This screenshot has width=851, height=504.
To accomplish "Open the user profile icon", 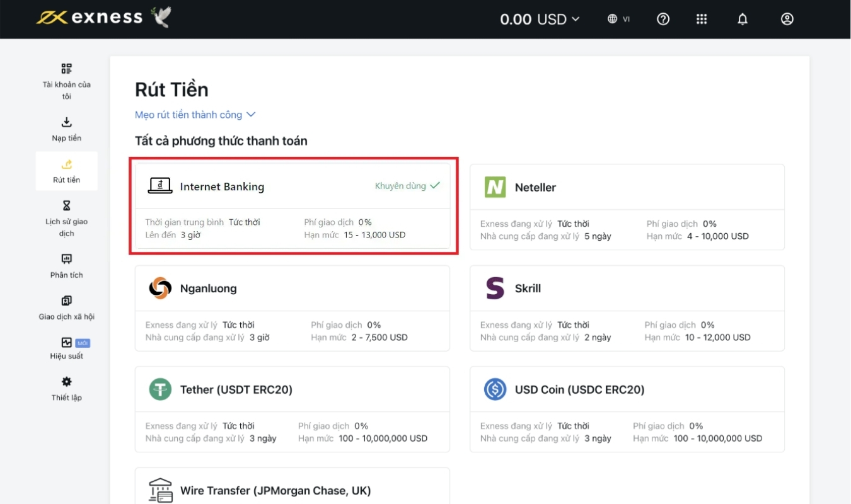I will pos(787,19).
